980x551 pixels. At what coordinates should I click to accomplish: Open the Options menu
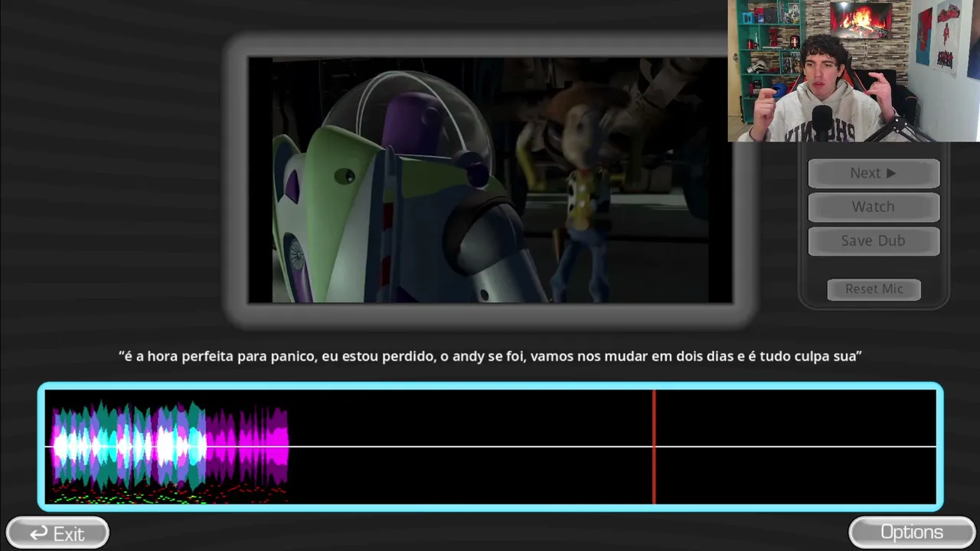tap(912, 533)
